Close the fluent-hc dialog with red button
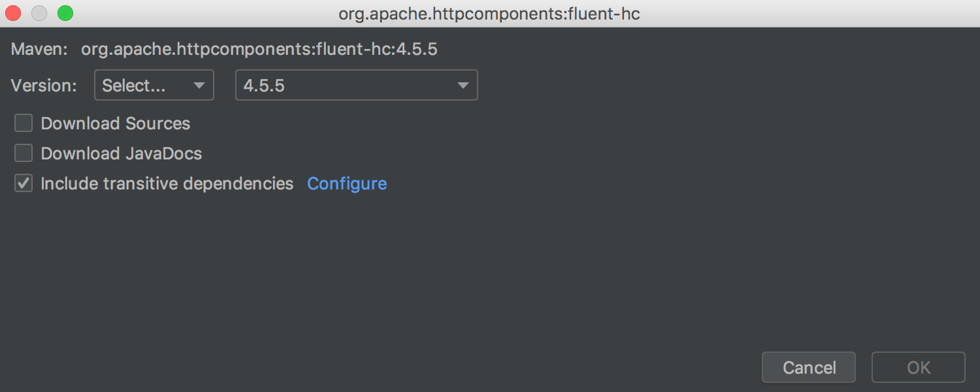The height and width of the screenshot is (392, 980). point(14,13)
